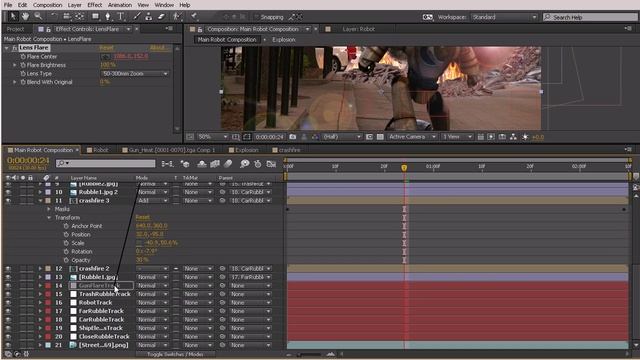Expand the Flare Brightness property
The width and height of the screenshot is (640, 360).
[15, 65]
